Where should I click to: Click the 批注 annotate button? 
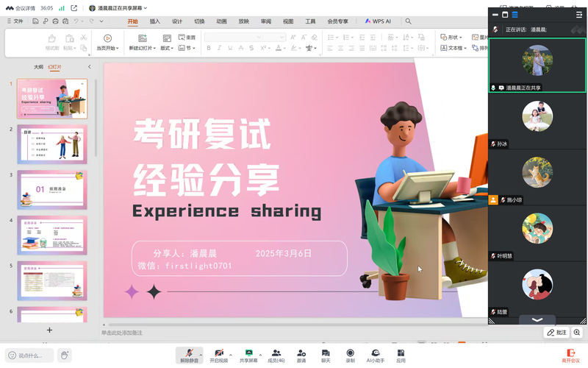point(556,333)
